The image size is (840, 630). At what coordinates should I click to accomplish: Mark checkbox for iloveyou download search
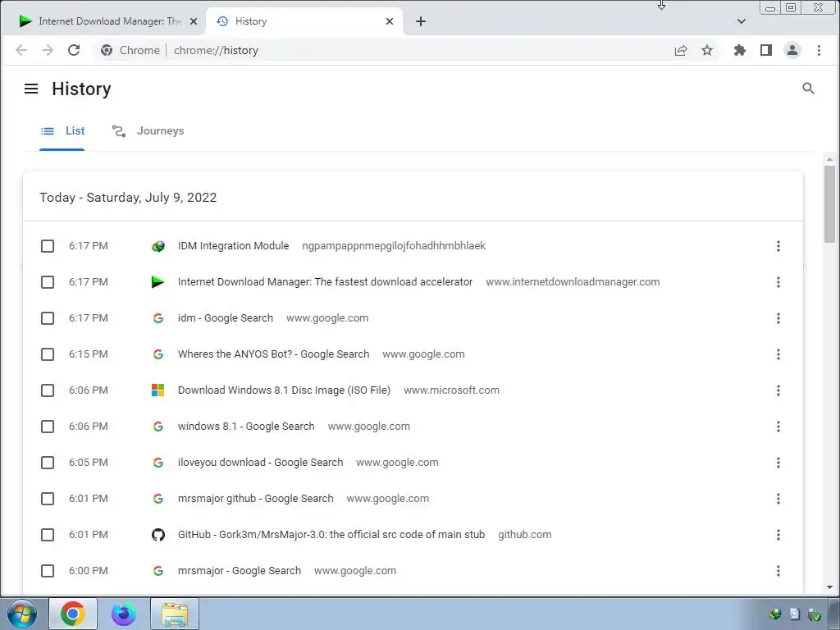point(48,463)
